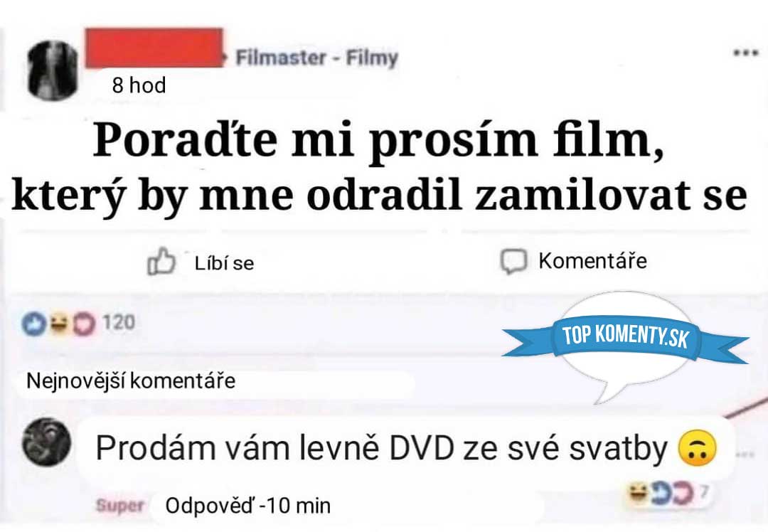
Task: Click the thumbs-up Líbí se icon
Action: (x=161, y=262)
